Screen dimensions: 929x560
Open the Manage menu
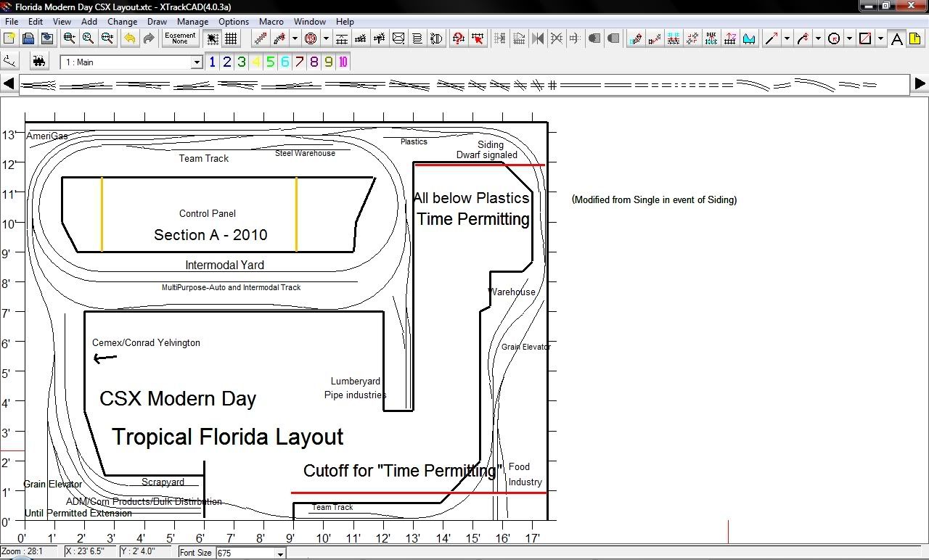[192, 22]
